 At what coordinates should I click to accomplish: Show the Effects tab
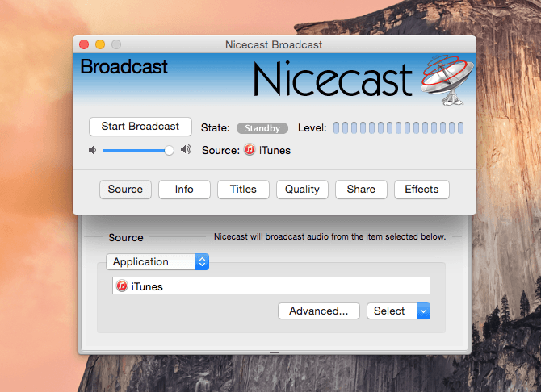(421, 190)
